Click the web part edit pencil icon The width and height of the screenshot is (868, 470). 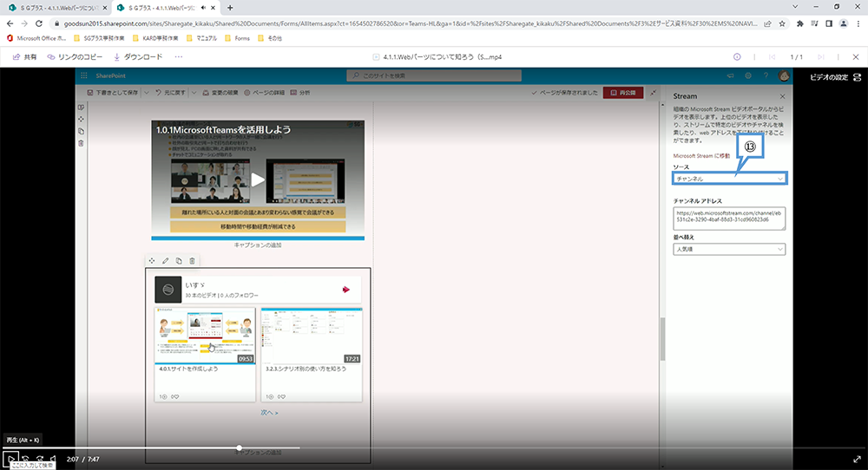click(x=165, y=260)
